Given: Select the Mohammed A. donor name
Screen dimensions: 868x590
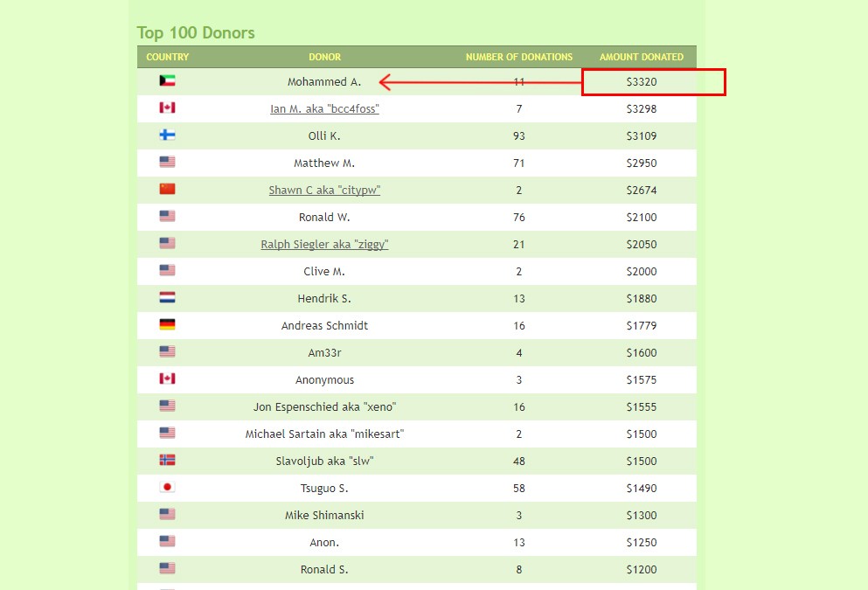Looking at the screenshot, I should 324,82.
